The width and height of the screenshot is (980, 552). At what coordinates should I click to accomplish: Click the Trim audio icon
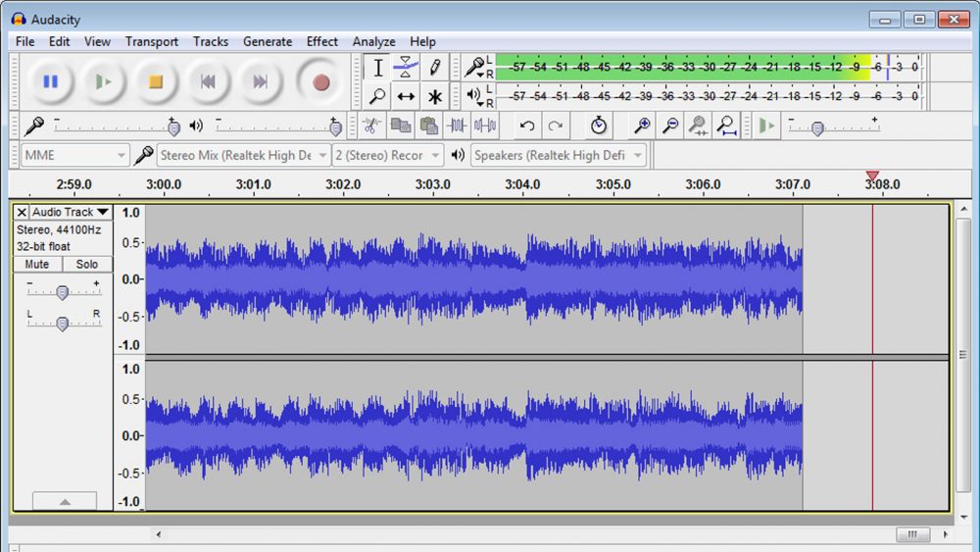pyautogui.click(x=457, y=125)
